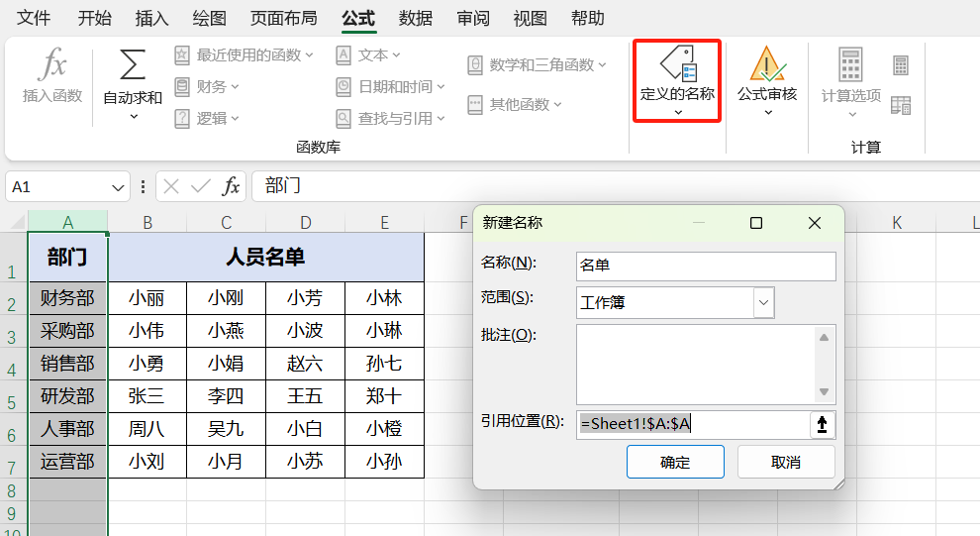Open the Formula Auditing (公式审核) icon
The image size is (980, 536).
coord(767,64)
